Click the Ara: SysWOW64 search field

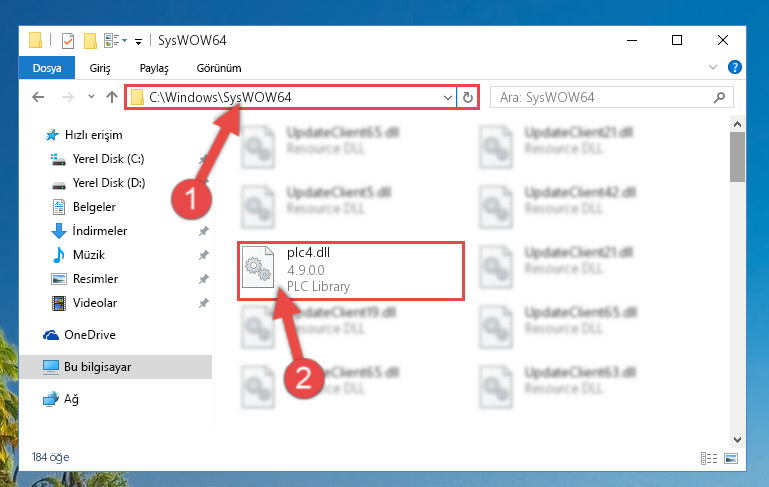click(x=612, y=97)
